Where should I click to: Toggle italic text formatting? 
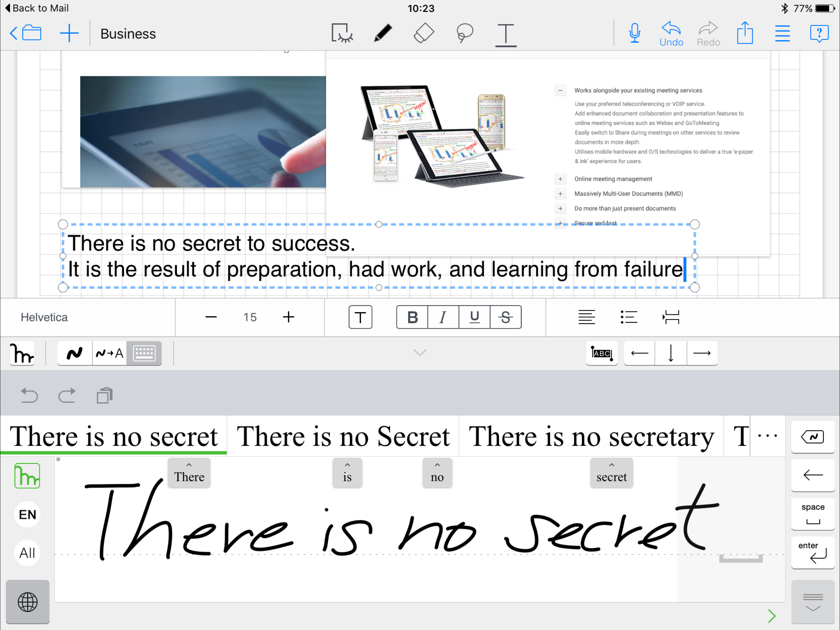click(x=443, y=317)
